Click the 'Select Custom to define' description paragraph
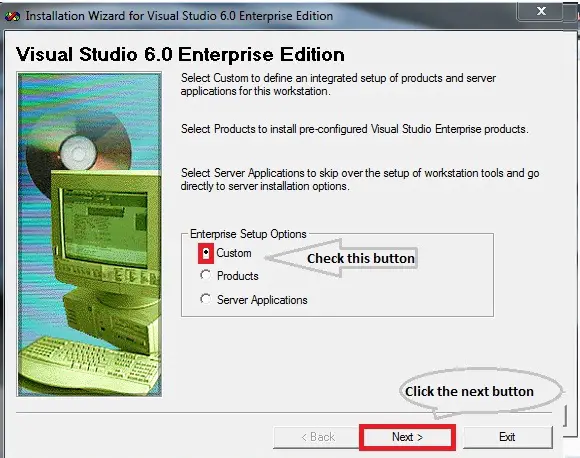The image size is (580, 458). (x=338, y=84)
